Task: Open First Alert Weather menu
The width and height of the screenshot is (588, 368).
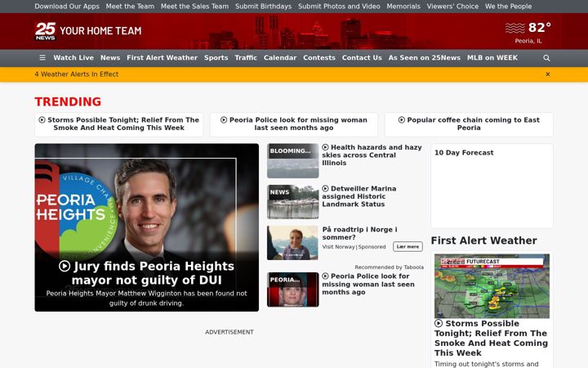Action: point(162,58)
